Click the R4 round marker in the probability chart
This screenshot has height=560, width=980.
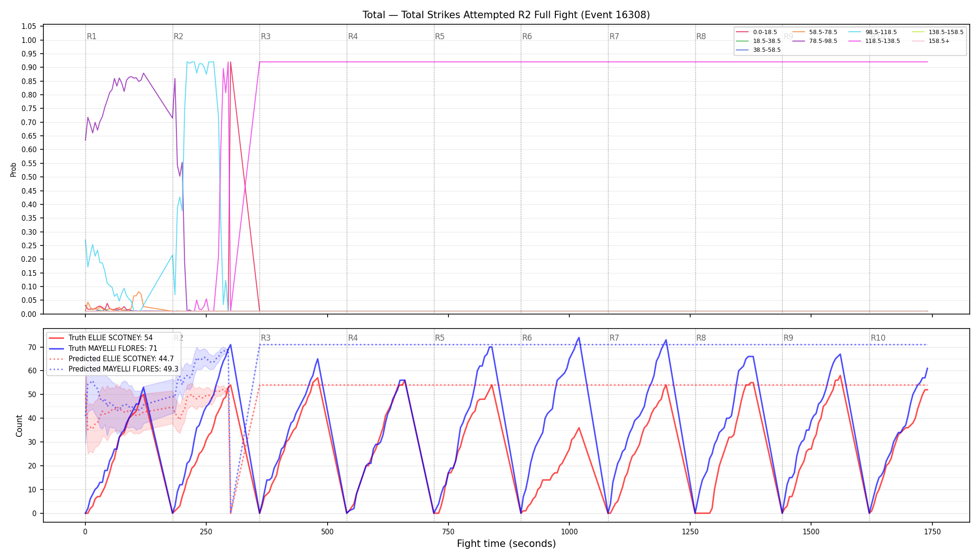click(x=353, y=36)
